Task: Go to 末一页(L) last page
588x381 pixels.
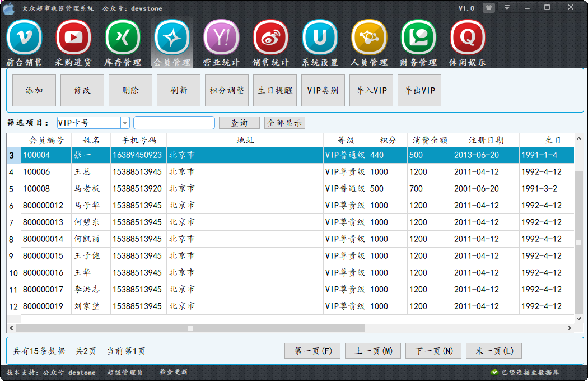Action: pyautogui.click(x=494, y=351)
